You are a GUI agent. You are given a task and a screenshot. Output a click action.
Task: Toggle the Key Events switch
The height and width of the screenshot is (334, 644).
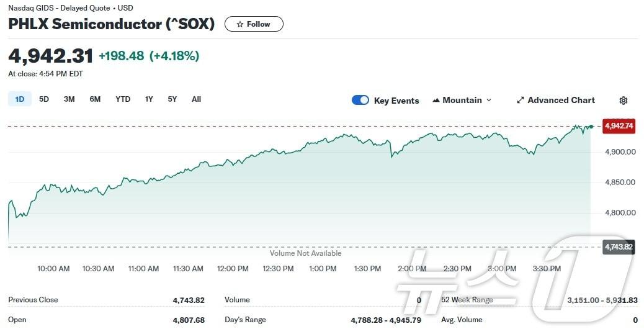(360, 101)
